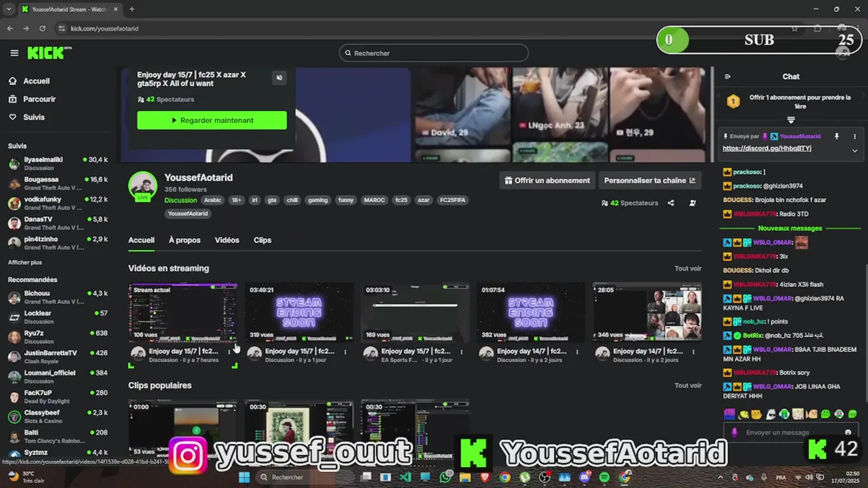The height and width of the screenshot is (488, 868).
Task: Click the Rechercher search field at top
Action: click(x=434, y=53)
